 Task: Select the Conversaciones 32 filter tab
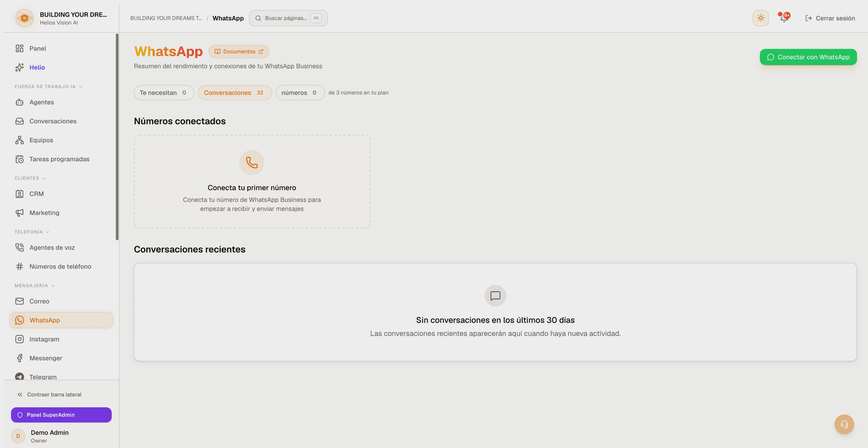click(x=235, y=93)
